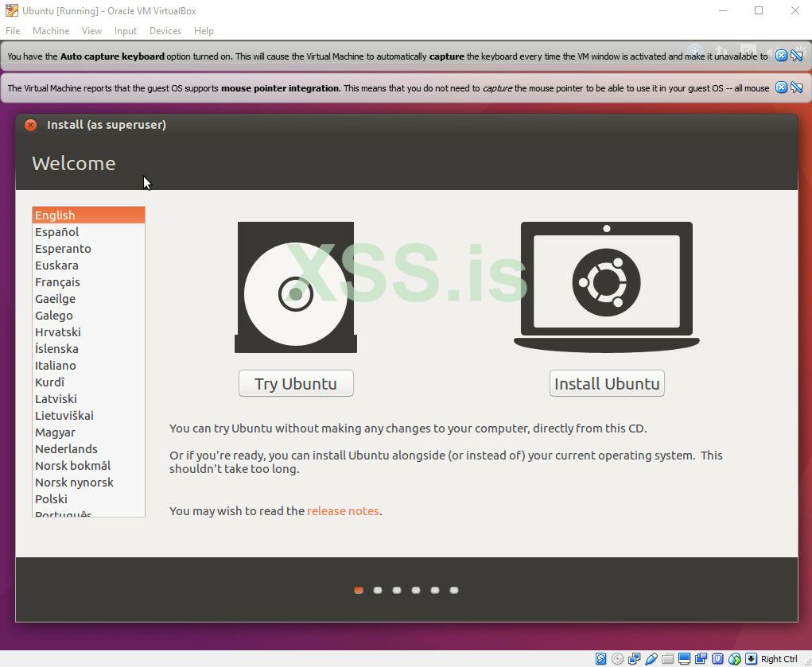Dismiss the mouse pointer integration notification
Screen dimensions: 812x667
click(x=781, y=87)
